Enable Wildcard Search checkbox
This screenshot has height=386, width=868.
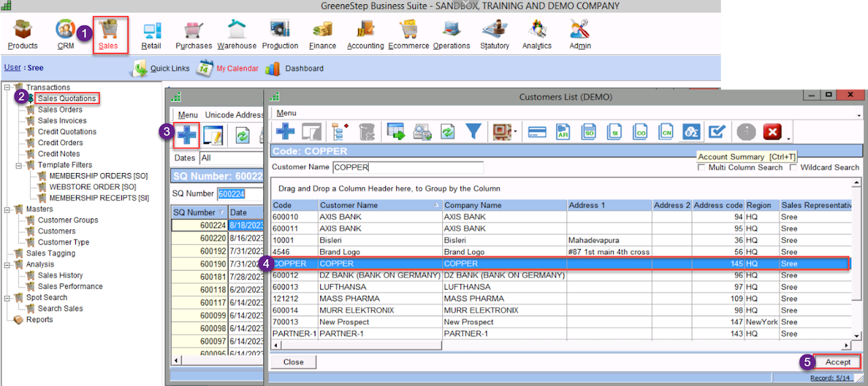tap(793, 168)
